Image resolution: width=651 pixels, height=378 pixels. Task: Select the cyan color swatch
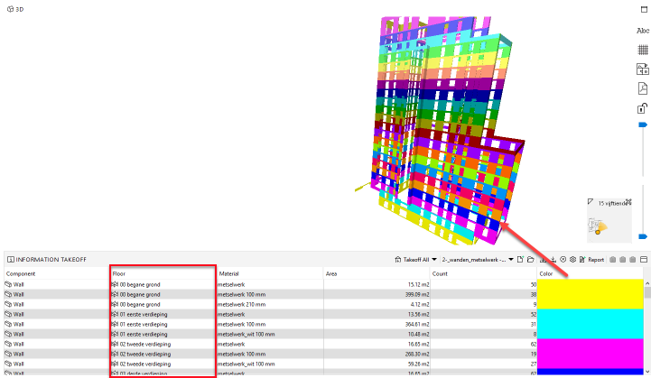pyautogui.click(x=590, y=324)
